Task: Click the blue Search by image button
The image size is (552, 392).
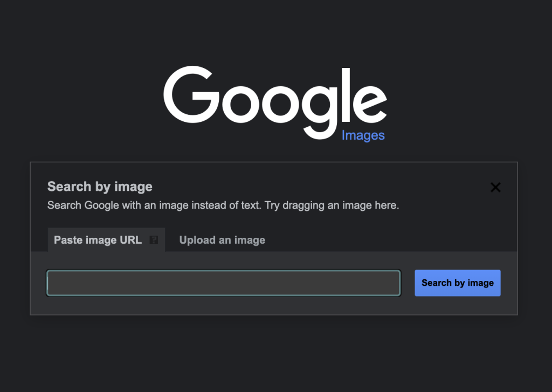Action: click(x=457, y=283)
